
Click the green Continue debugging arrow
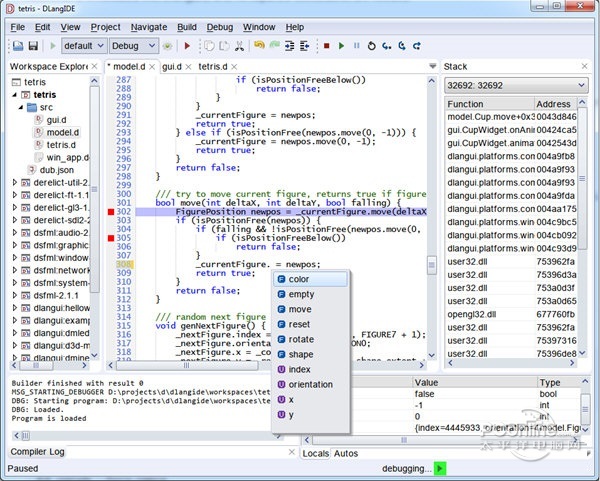[x=341, y=46]
